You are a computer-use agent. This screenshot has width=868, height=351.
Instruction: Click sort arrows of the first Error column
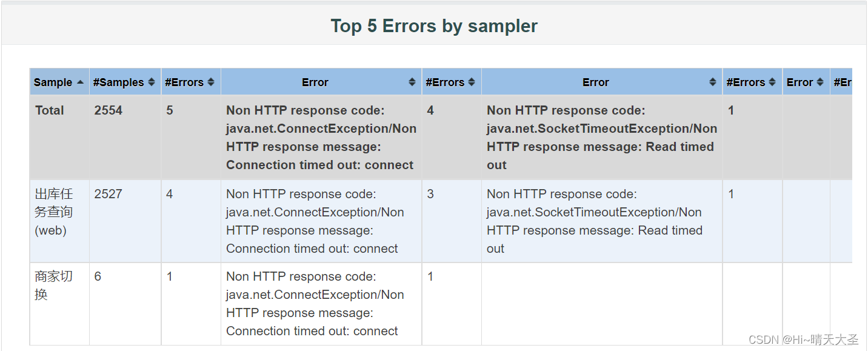coord(412,82)
